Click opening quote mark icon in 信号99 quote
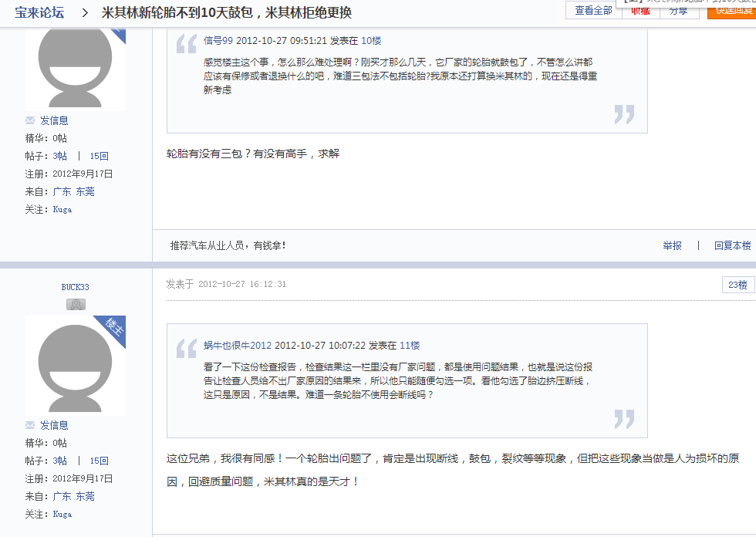The height and width of the screenshot is (537, 756). pyautogui.click(x=186, y=44)
